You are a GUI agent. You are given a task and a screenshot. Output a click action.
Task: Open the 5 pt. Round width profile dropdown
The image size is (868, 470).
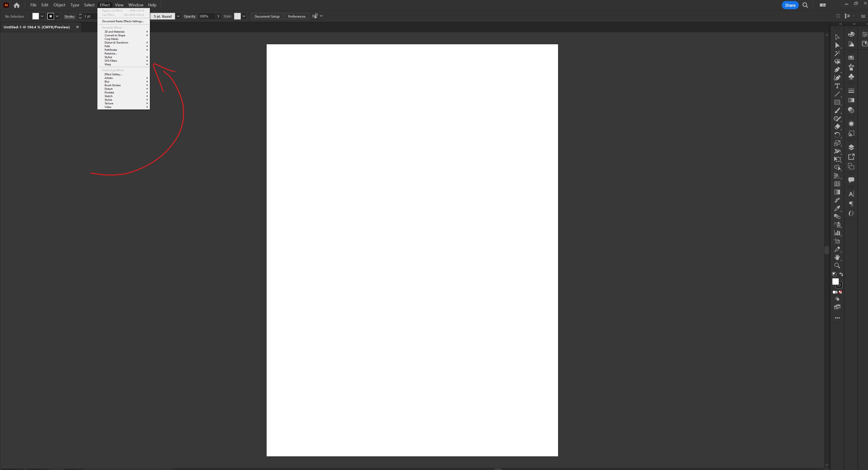click(x=178, y=16)
